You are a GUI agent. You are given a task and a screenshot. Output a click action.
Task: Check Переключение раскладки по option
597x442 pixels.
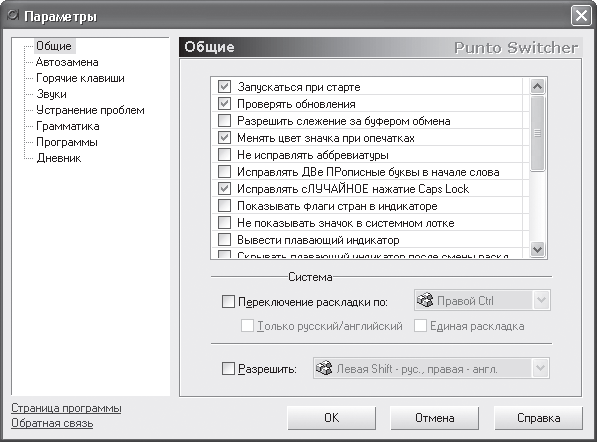tap(228, 302)
